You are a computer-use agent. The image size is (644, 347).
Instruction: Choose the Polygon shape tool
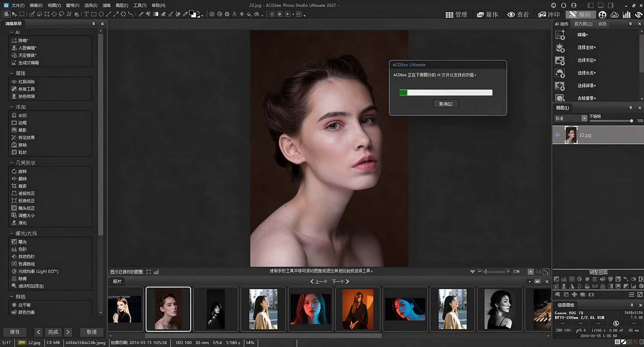tap(123, 14)
